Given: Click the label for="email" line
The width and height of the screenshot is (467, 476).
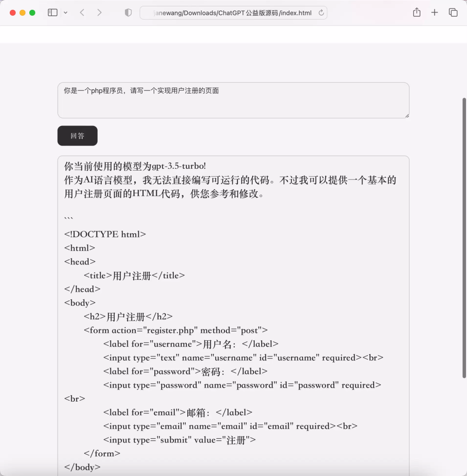Looking at the screenshot, I should pos(178,413).
